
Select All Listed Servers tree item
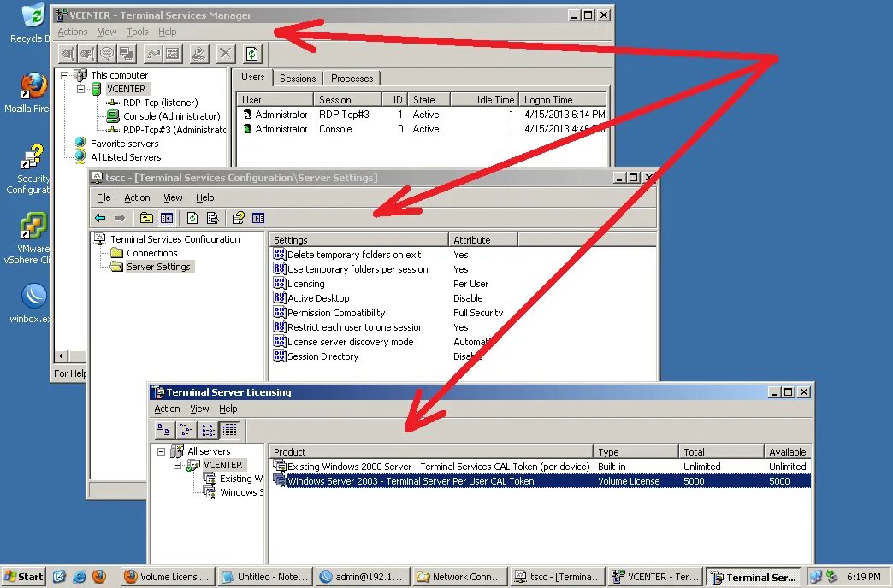tap(126, 157)
